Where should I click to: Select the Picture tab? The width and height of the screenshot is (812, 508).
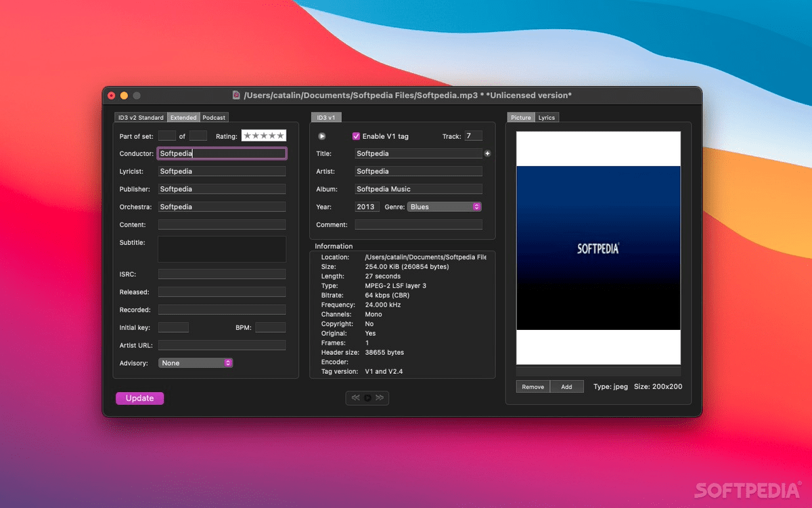[x=520, y=117]
